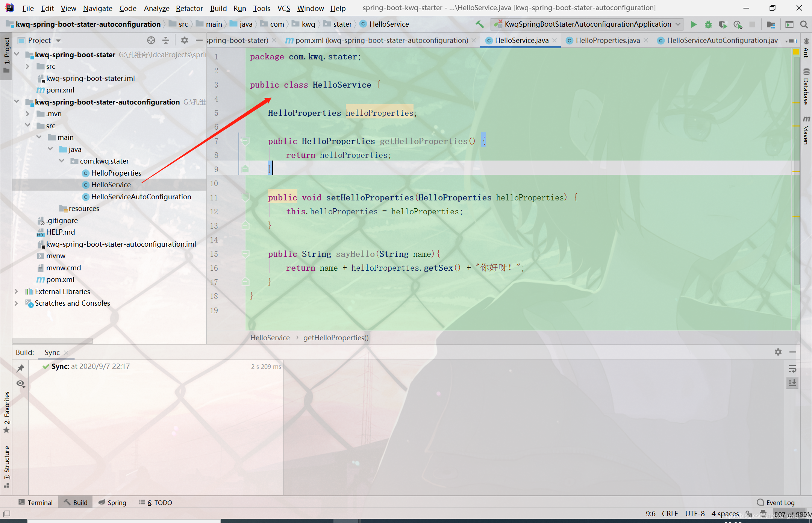Switch to HelloProperties.java tab
This screenshot has width=812, height=523.
(607, 40)
